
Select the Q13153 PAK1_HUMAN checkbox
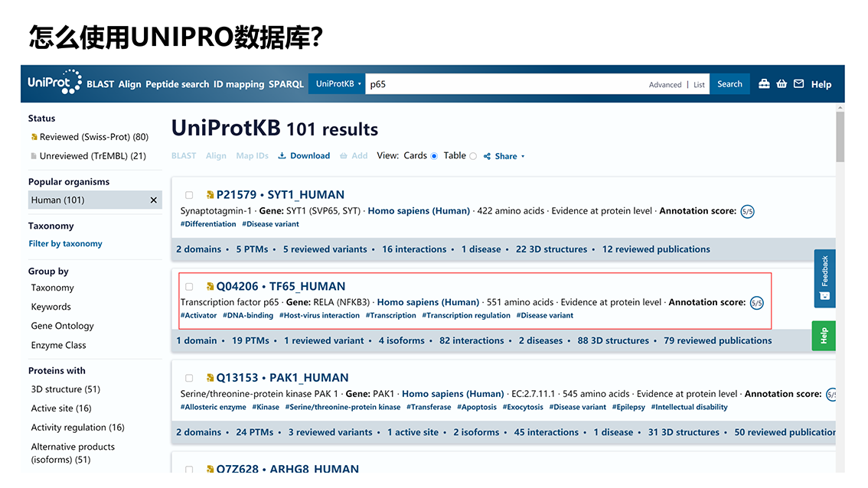tap(189, 379)
